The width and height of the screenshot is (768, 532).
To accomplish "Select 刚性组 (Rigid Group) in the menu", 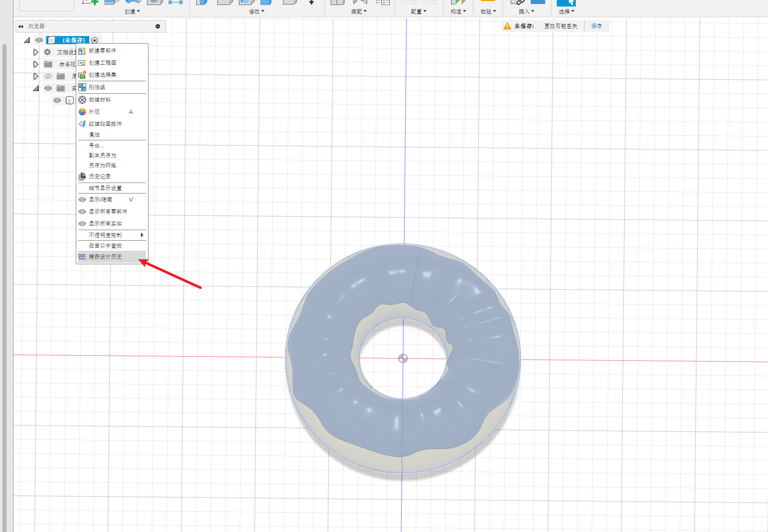I will (x=97, y=87).
